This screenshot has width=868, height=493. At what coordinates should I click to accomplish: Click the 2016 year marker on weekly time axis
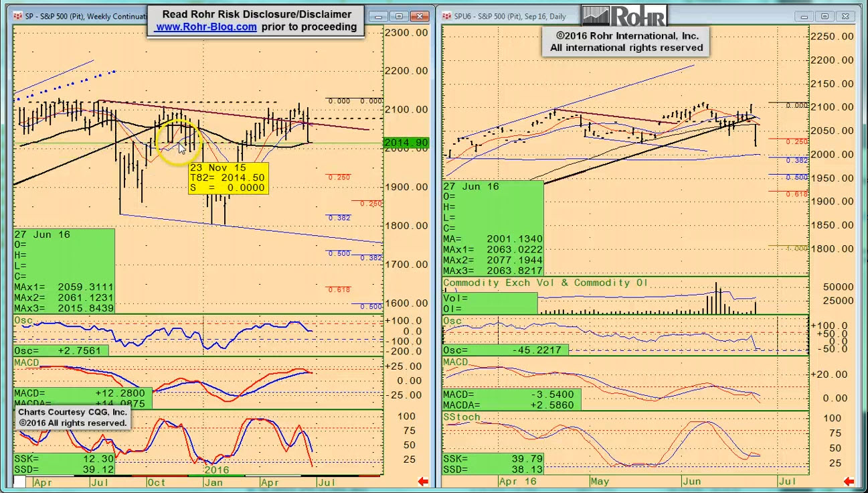[216, 470]
